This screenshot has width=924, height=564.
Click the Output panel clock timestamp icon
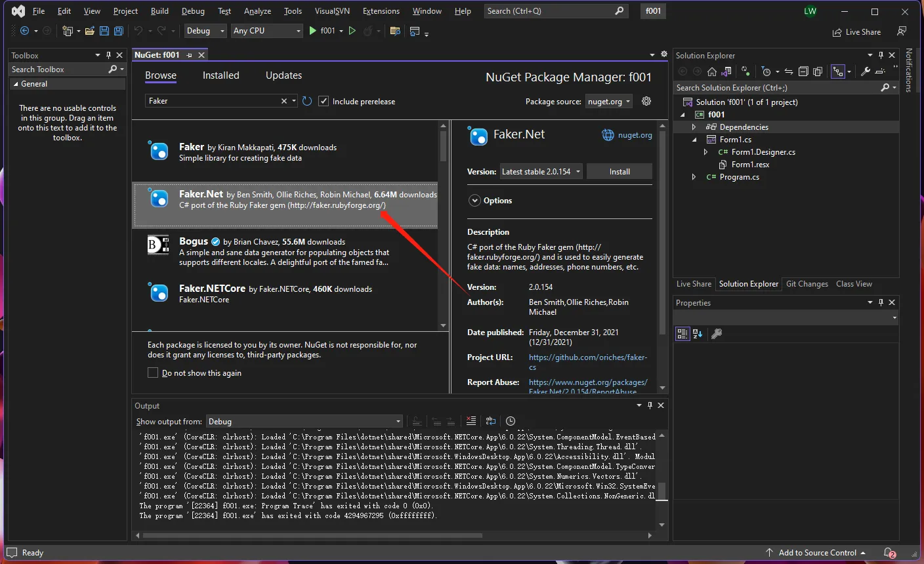point(511,421)
